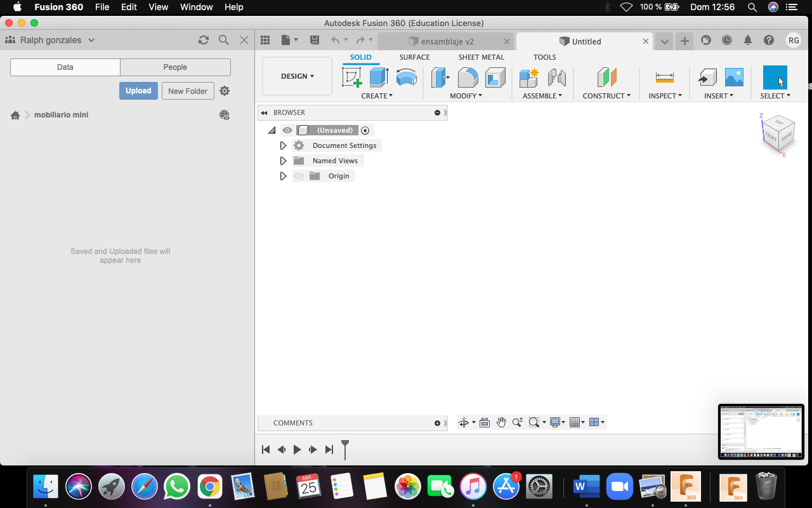
Task: Select the Joint tool icon
Action: point(556,77)
